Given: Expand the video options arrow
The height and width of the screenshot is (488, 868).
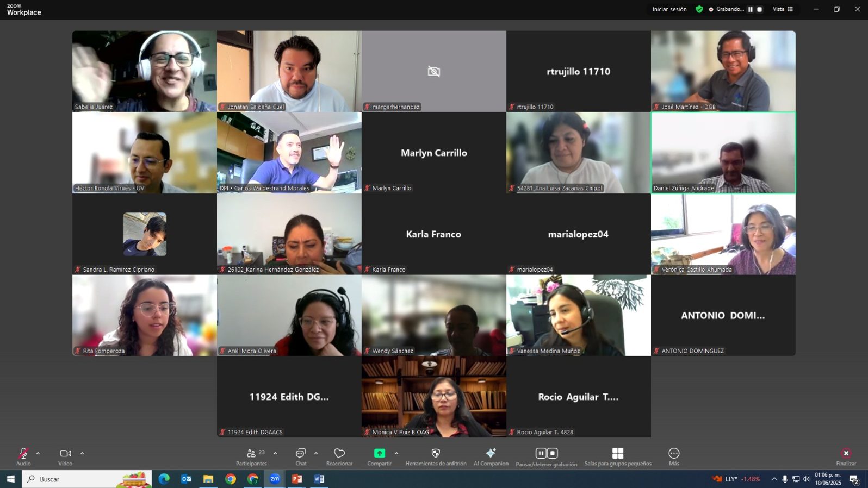Looking at the screenshot, I should [82, 453].
